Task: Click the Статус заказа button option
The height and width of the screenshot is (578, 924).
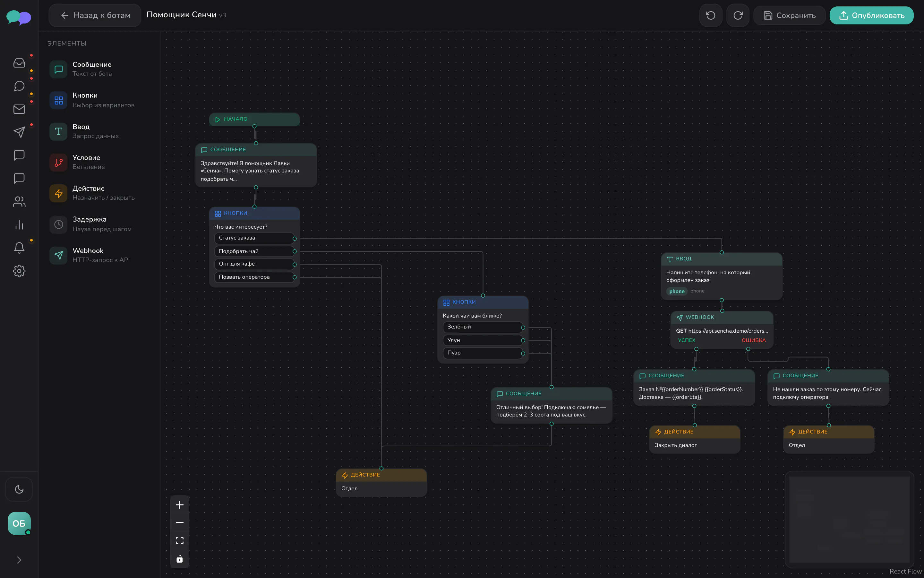Action: (x=254, y=238)
